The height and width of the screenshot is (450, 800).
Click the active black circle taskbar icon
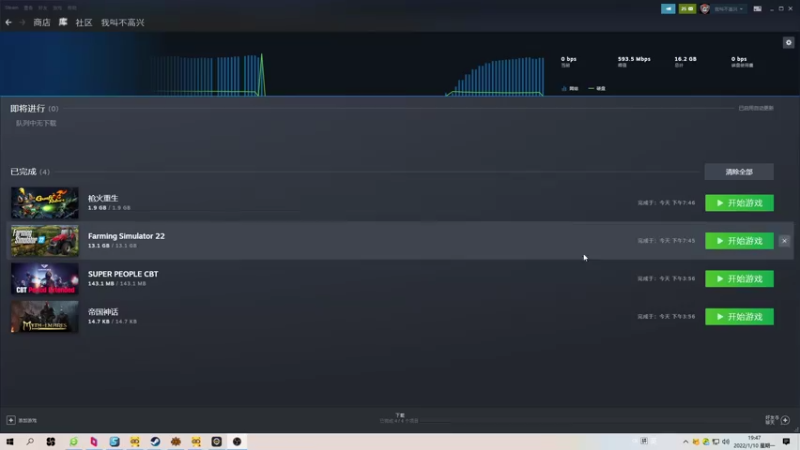tap(237, 442)
